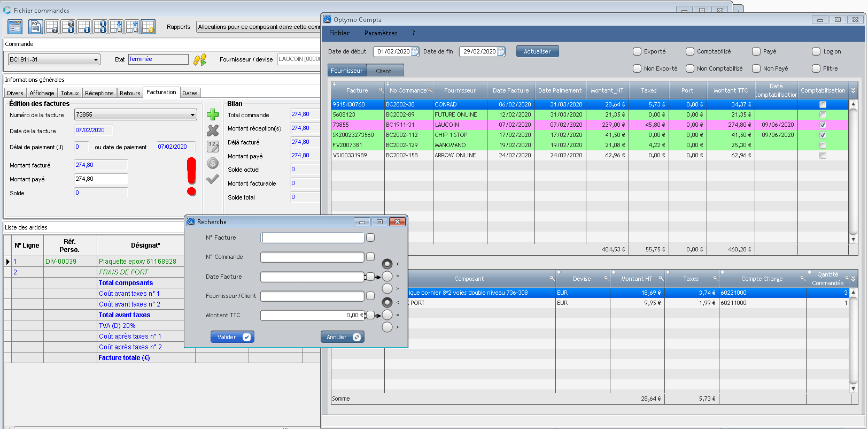The height and width of the screenshot is (429, 868).
Task: Expand columns chevron on components table header
Action: pyautogui.click(x=854, y=279)
